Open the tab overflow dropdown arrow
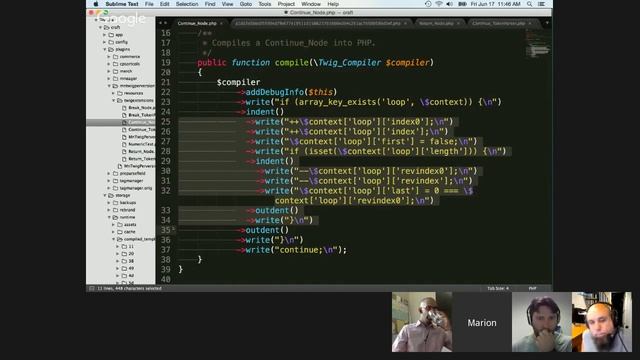 coord(547,23)
